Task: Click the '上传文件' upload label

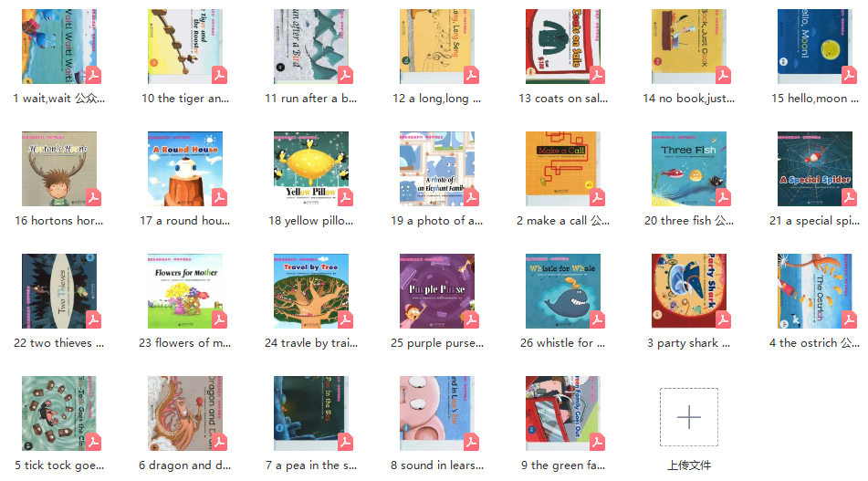Action: pos(688,465)
